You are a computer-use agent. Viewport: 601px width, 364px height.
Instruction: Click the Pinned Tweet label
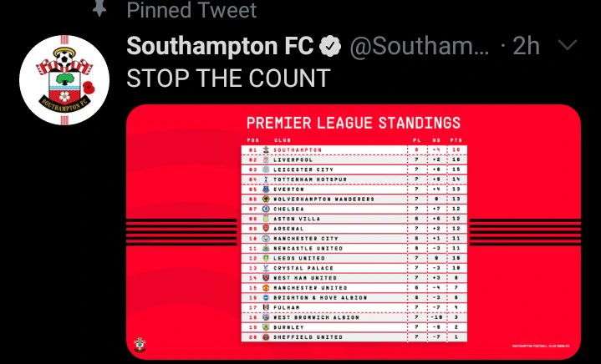click(x=191, y=10)
